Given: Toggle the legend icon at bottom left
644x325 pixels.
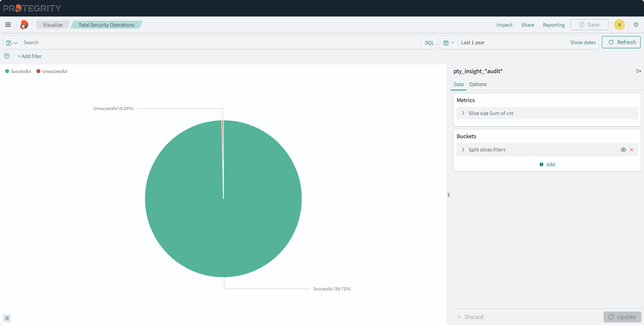Looking at the screenshot, I should coord(7,318).
